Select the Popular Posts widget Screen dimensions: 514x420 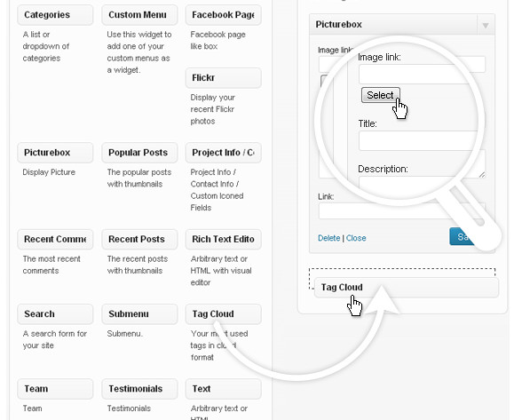139,153
